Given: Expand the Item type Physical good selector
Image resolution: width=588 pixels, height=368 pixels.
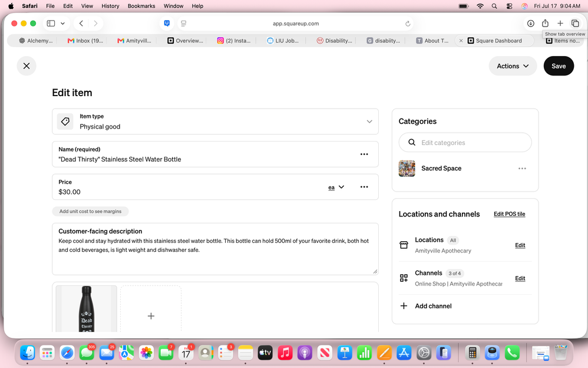Looking at the screenshot, I should [215, 121].
